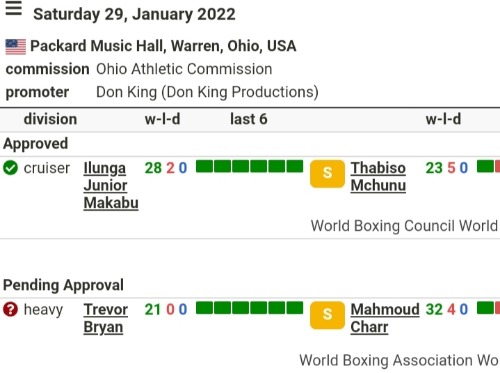The image size is (500, 373).
Task: Click the red pending question mark icon
Action: coord(10,309)
